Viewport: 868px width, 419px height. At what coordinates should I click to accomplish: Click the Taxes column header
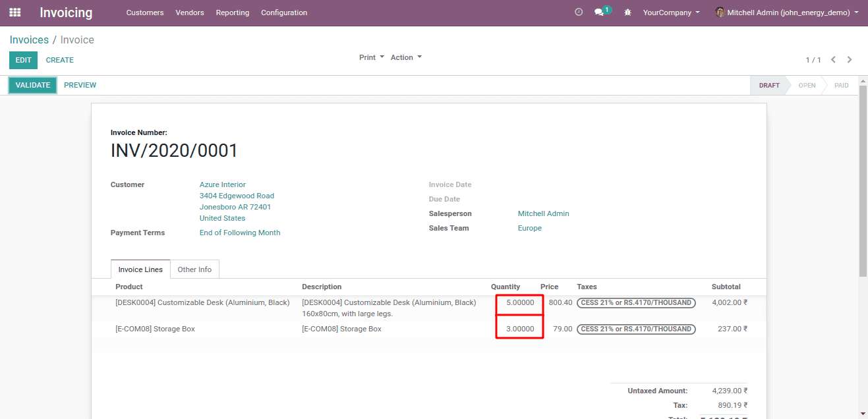[587, 287]
